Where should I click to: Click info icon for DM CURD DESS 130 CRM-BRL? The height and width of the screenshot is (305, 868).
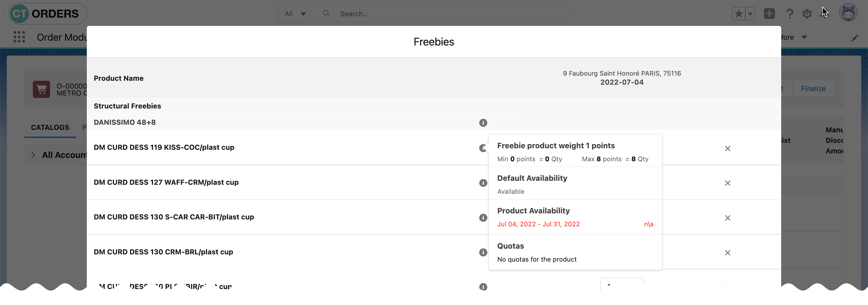(483, 253)
